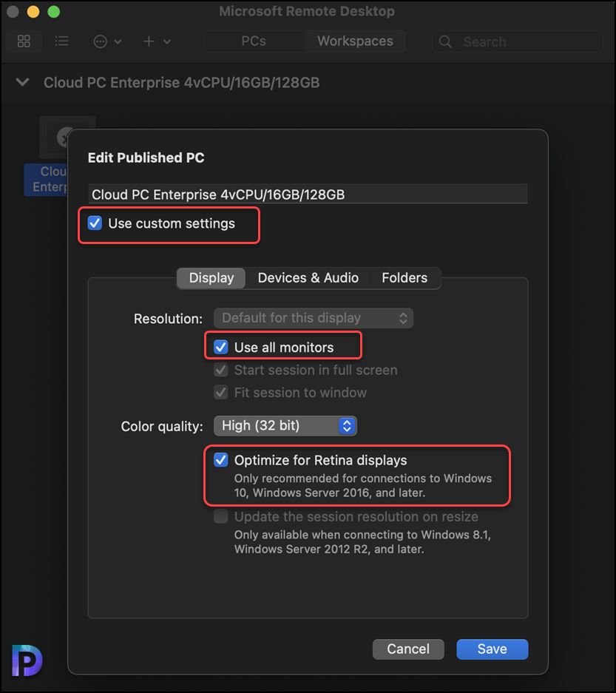The height and width of the screenshot is (693, 616).
Task: Select the PCs tab
Action: [254, 41]
